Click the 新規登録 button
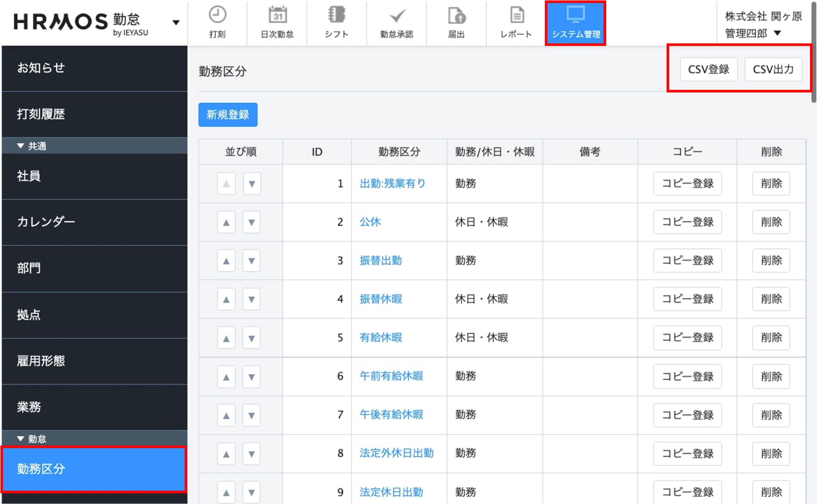The width and height of the screenshot is (817, 504). pyautogui.click(x=228, y=115)
